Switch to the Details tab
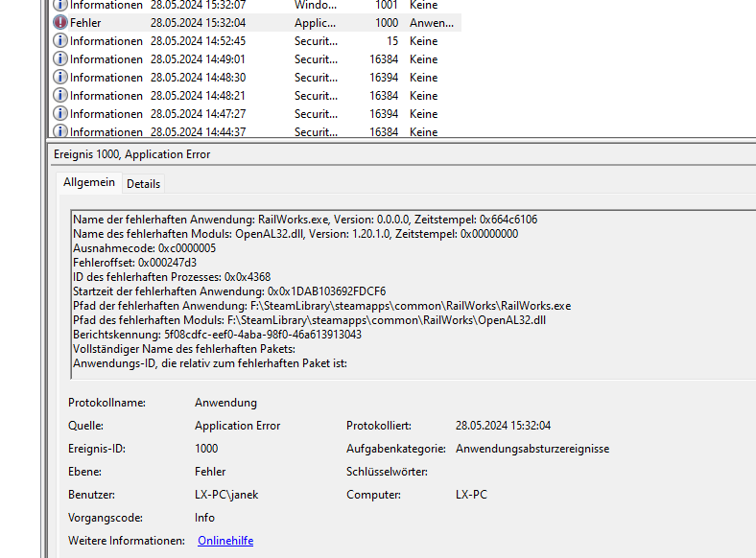This screenshot has height=558, width=756. (143, 183)
